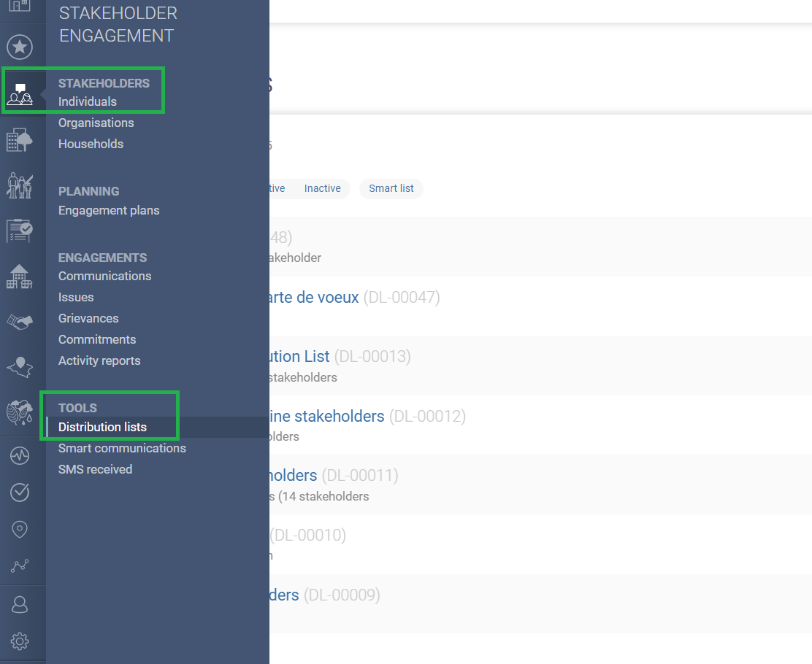
Task: Open the Favorites star icon in sidebar
Action: pyautogui.click(x=20, y=47)
